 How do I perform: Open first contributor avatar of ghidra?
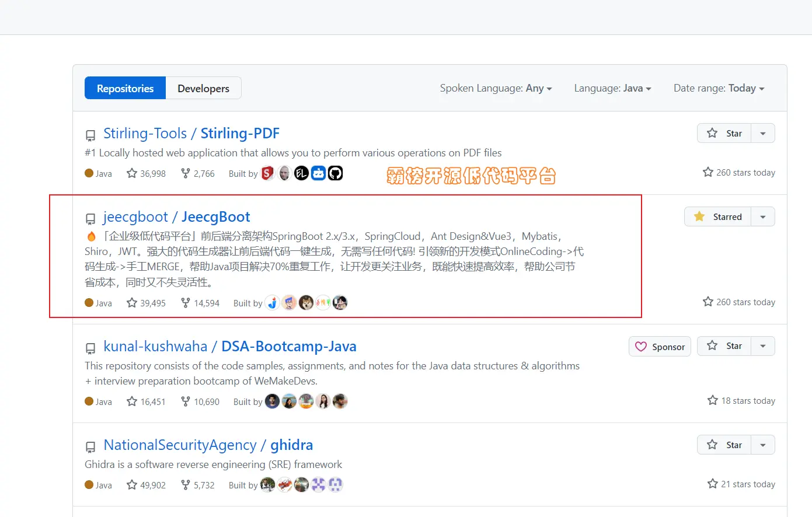coord(267,485)
